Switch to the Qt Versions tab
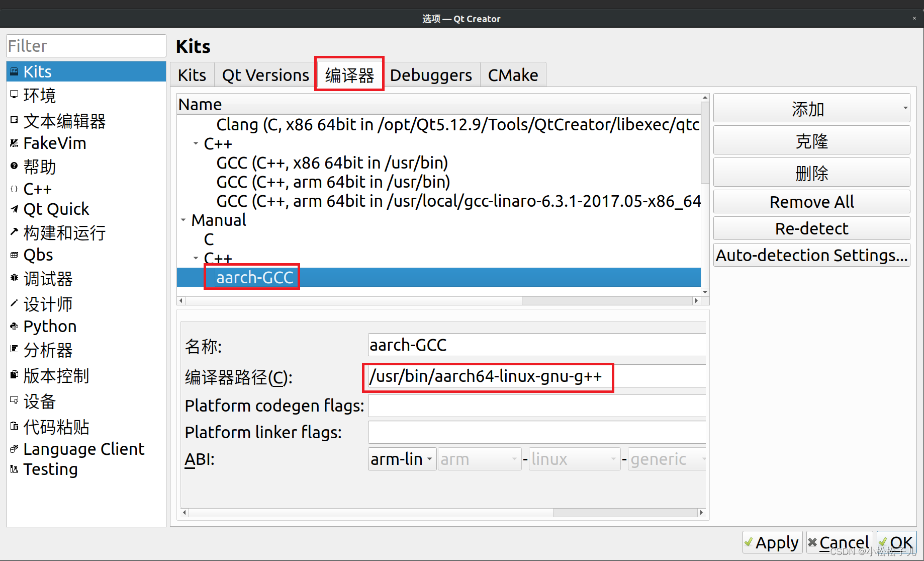 tap(265, 74)
